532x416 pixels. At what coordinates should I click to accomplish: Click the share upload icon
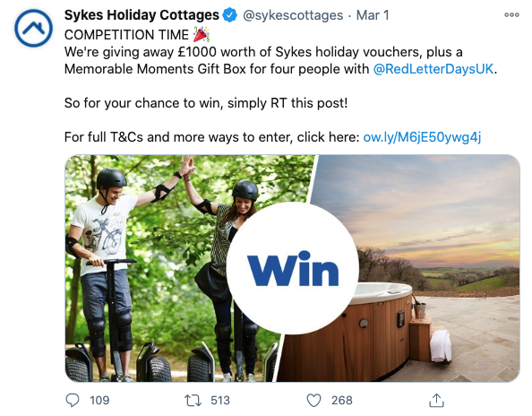tap(436, 400)
